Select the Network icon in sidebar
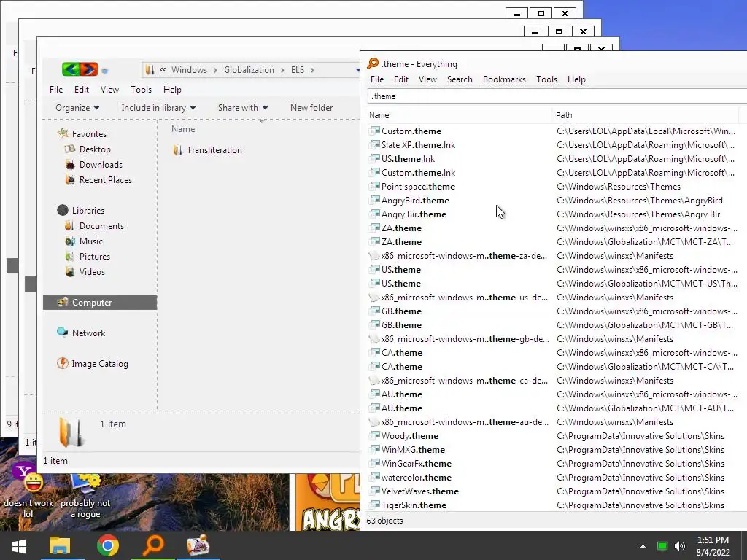747x560 pixels. 63,332
